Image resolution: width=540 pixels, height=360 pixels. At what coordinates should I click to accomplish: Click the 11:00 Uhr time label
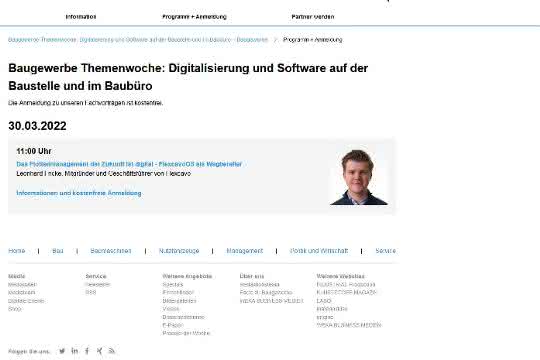[x=34, y=151]
